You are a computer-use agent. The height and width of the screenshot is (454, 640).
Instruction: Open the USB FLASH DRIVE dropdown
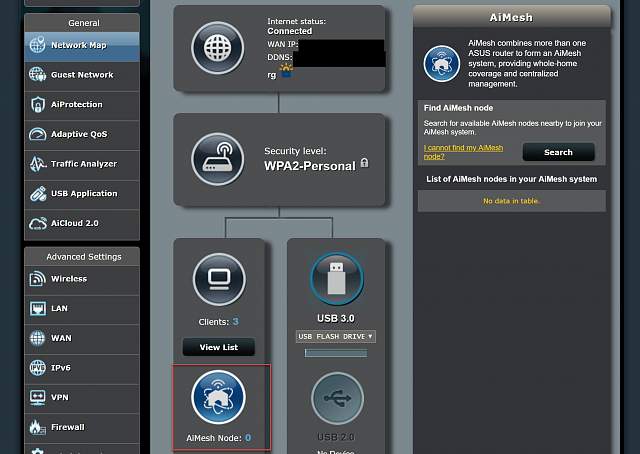[x=336, y=336]
